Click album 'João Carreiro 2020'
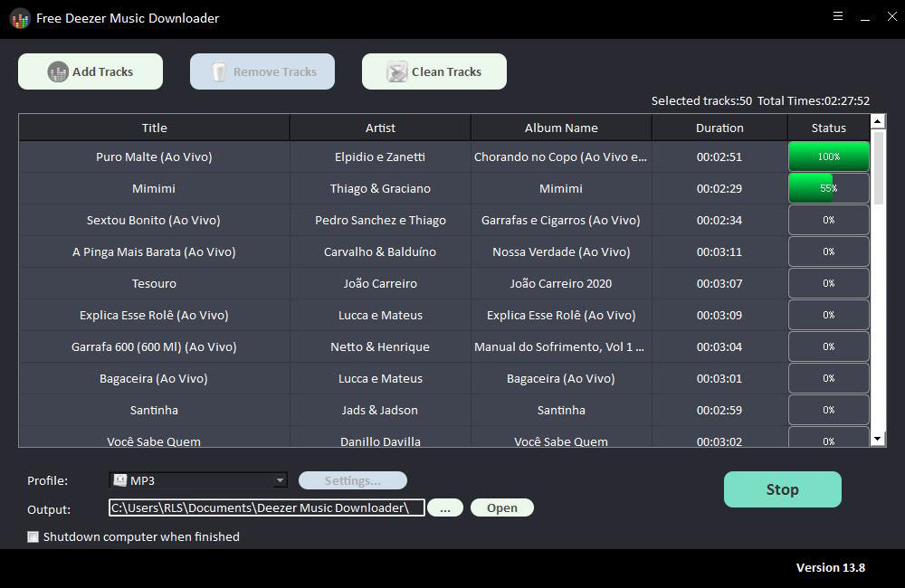905x588 pixels. [561, 283]
